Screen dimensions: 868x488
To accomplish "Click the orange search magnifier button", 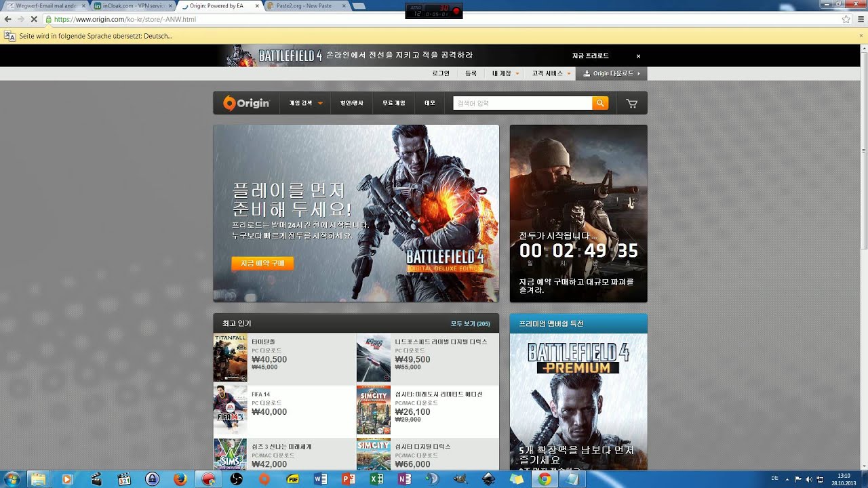I will click(x=600, y=103).
